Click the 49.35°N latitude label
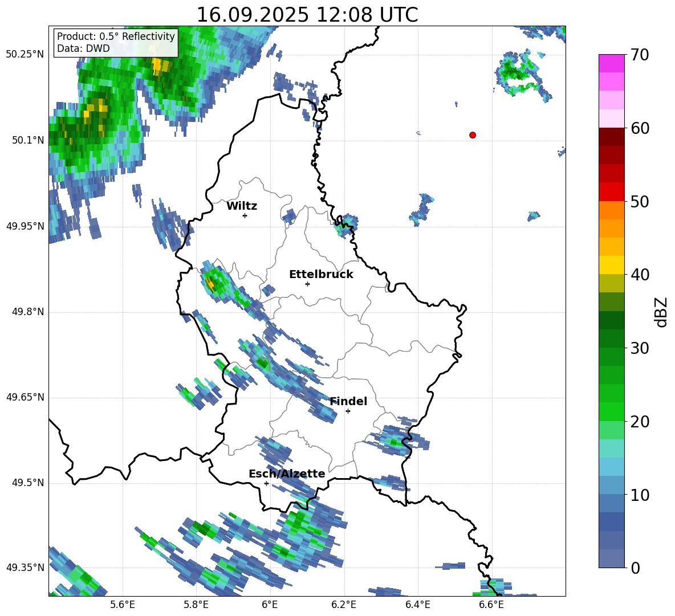Image resolution: width=675 pixels, height=616 pixels. tap(25, 568)
